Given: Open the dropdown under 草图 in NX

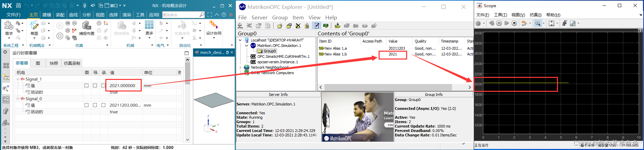Looking at the screenshot, I should (x=34, y=38).
